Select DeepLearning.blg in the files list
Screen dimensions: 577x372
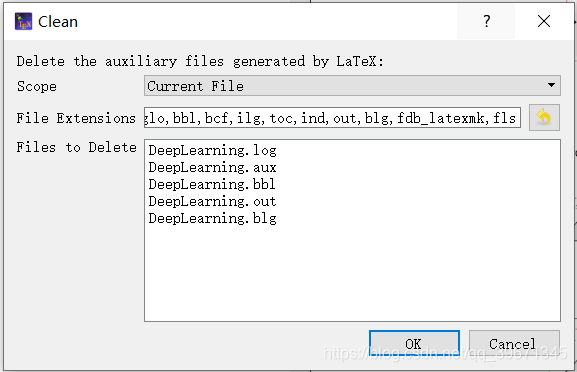pyautogui.click(x=212, y=218)
